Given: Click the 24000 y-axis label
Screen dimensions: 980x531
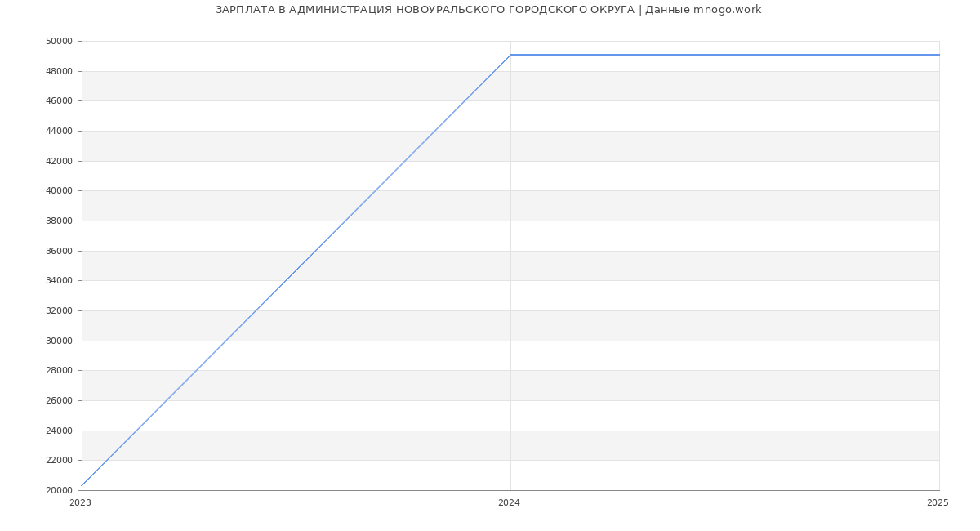Looking at the screenshot, I should [59, 431].
